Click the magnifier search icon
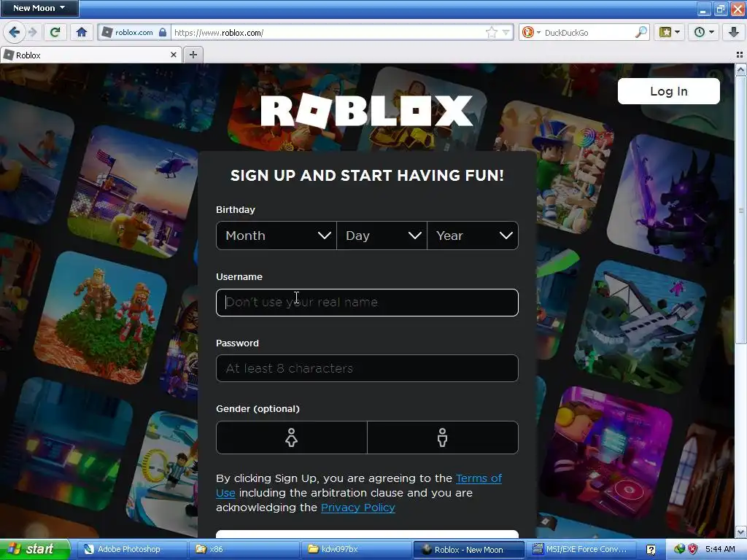 [x=641, y=32]
